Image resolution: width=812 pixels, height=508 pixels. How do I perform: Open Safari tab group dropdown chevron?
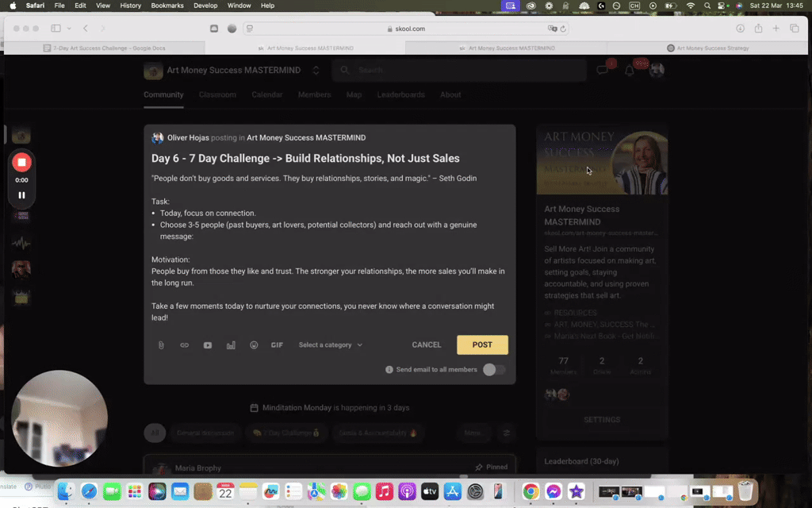69,29
